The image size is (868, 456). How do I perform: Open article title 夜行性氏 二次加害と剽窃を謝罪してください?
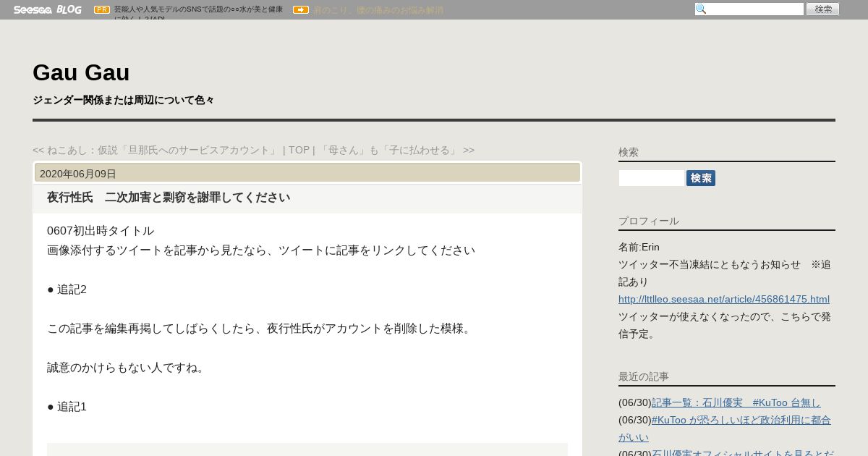click(x=169, y=198)
